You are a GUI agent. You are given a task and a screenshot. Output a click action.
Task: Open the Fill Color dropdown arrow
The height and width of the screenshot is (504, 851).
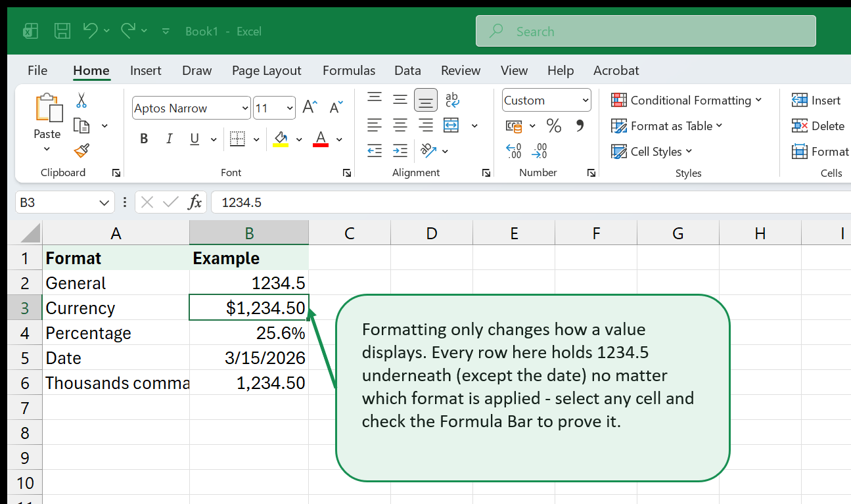[x=299, y=139]
